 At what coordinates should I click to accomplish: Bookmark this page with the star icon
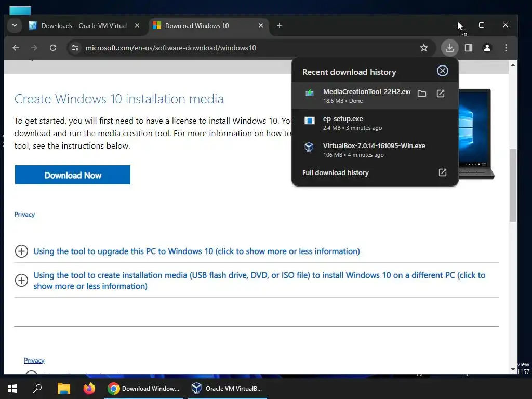[424, 48]
